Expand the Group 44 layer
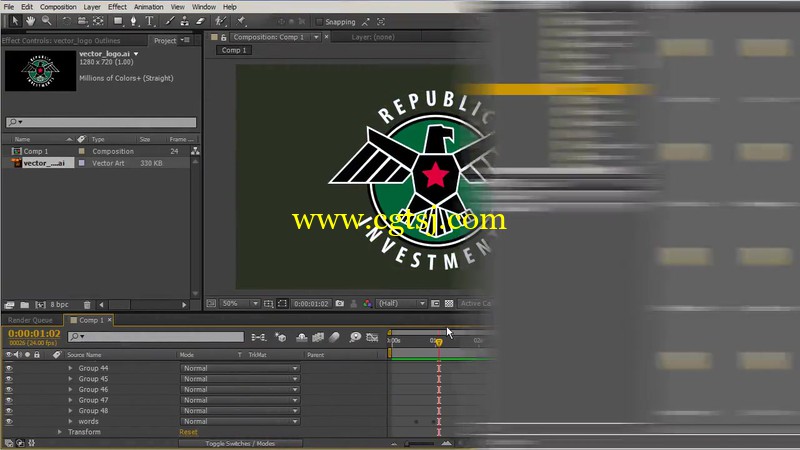 [70, 368]
